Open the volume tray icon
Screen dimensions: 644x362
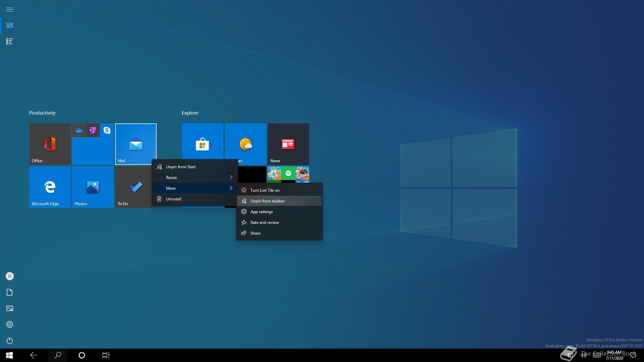[584, 355]
